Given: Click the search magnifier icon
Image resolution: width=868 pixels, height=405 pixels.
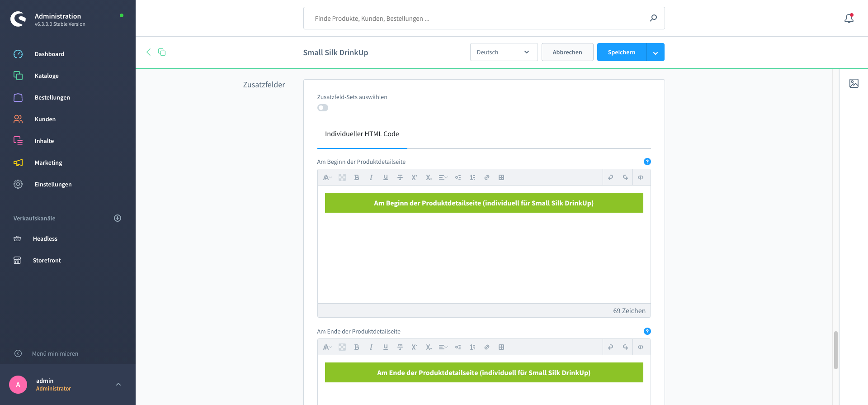Looking at the screenshot, I should point(653,18).
